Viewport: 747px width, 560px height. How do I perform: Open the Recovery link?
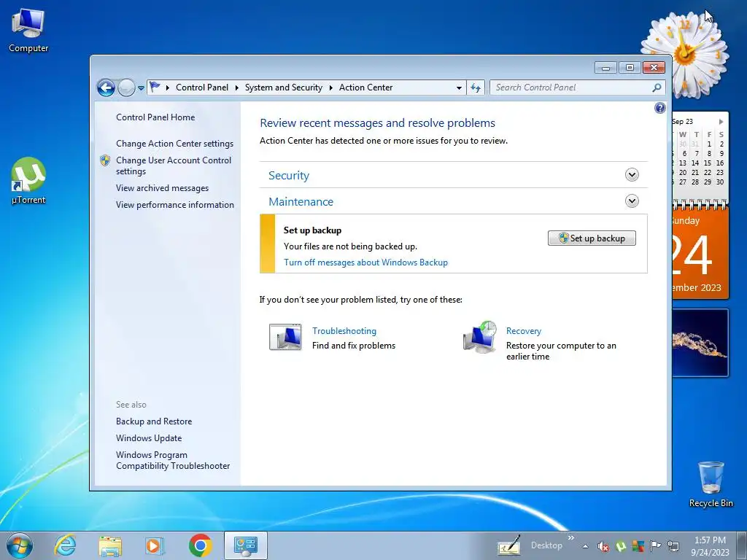pos(524,331)
